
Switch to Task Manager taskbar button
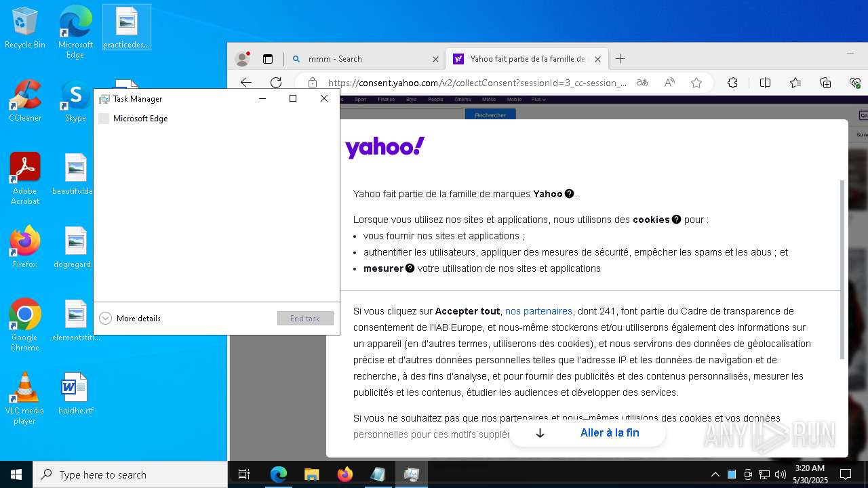[411, 474]
